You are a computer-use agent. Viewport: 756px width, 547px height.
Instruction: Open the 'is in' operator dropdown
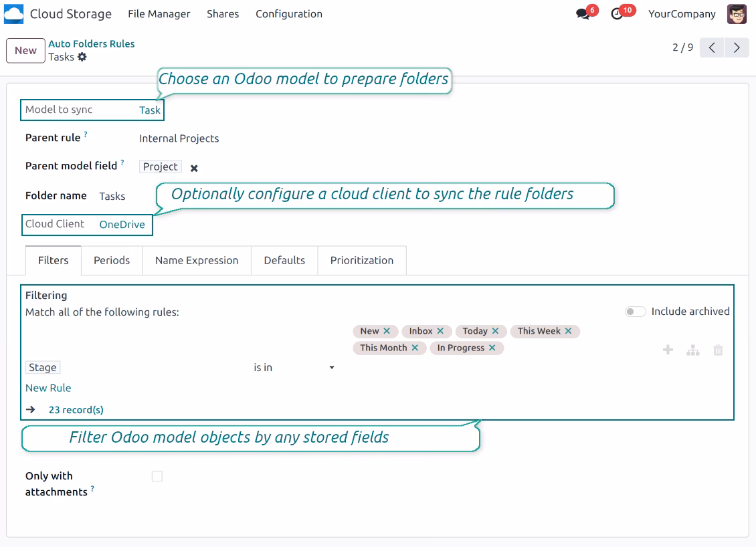click(x=294, y=368)
